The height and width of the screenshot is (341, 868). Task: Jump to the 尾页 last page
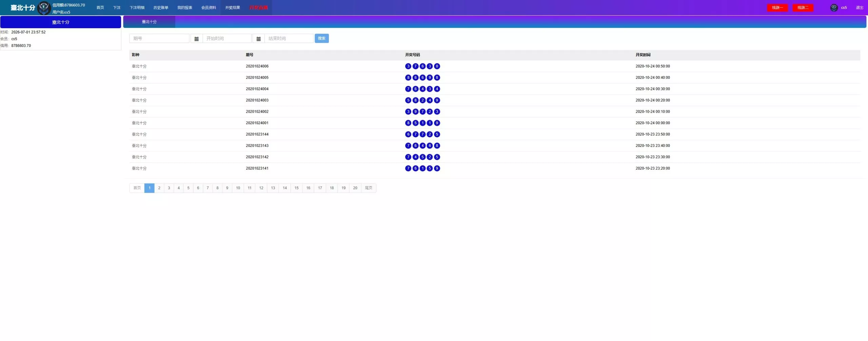click(369, 188)
